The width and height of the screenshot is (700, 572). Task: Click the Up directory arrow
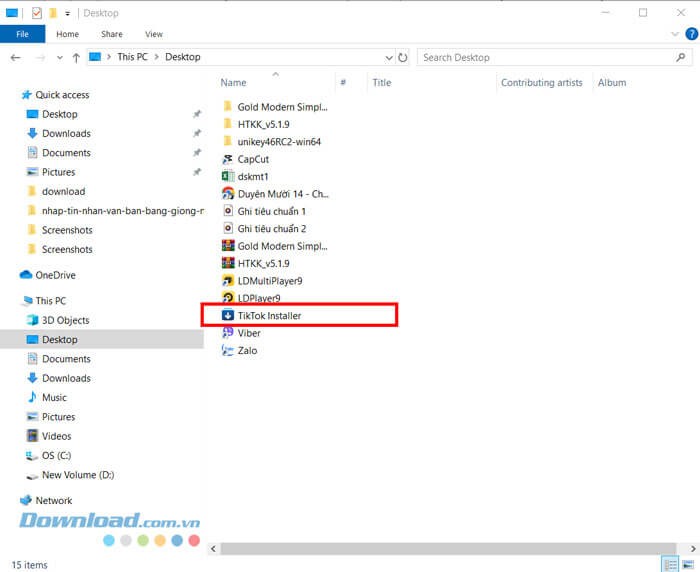click(76, 58)
